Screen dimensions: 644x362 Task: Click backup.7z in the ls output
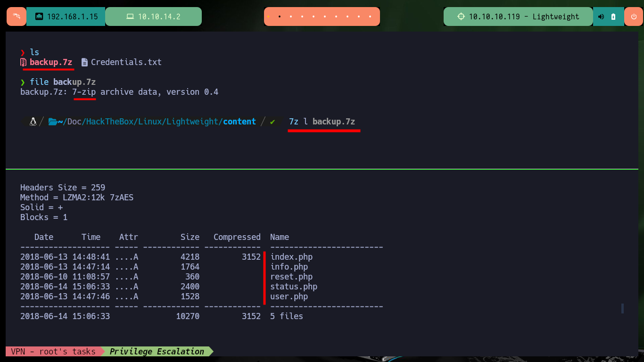coord(51,62)
